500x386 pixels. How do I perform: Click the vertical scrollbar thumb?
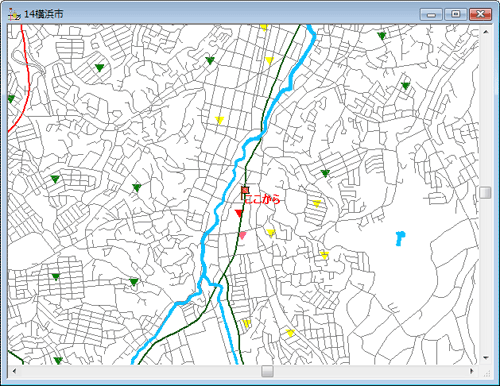pos(486,193)
